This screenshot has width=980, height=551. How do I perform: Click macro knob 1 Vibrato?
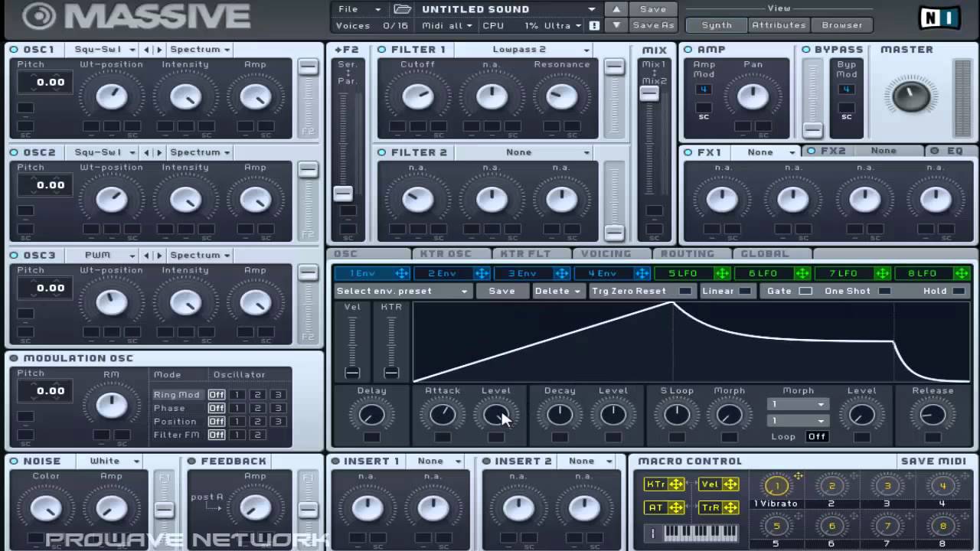(776, 485)
